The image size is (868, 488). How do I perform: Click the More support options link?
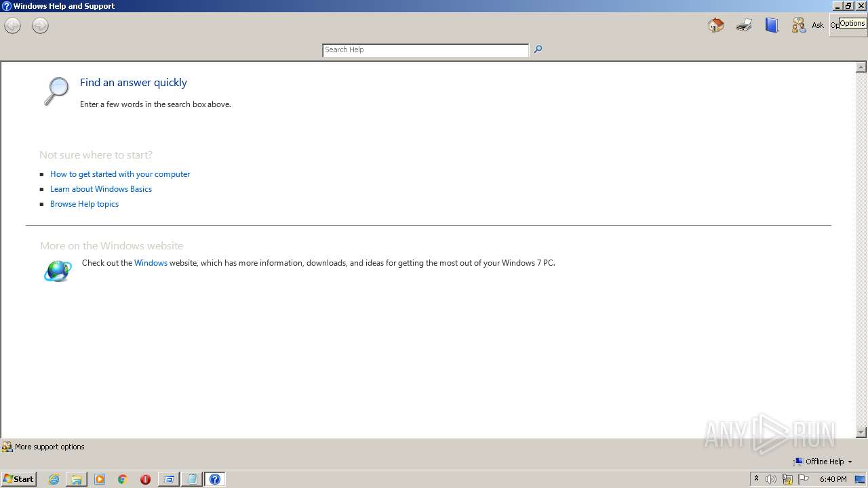[50, 447]
